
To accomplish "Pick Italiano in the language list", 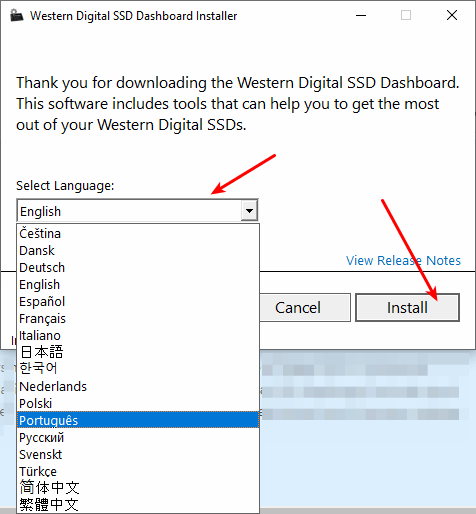I will click(x=138, y=335).
